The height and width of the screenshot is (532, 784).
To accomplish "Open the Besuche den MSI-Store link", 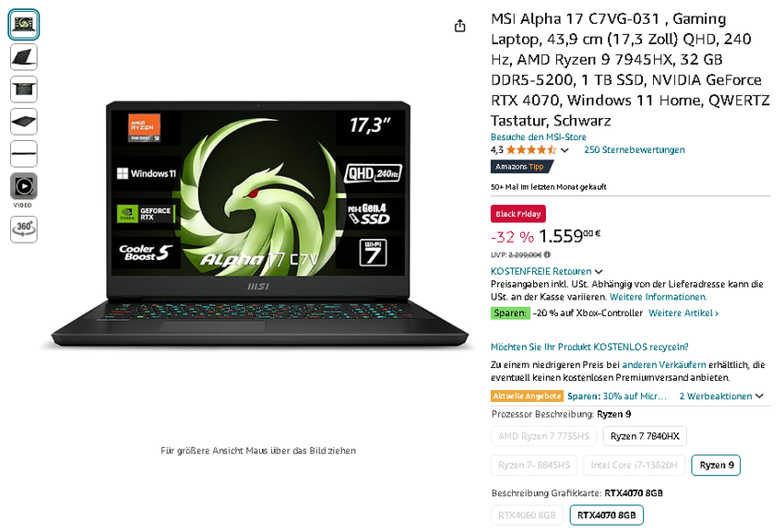I will (x=538, y=137).
